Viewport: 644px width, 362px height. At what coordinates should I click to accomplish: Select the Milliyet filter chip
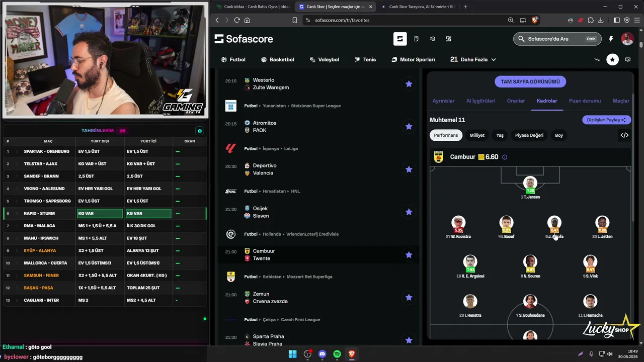click(x=477, y=135)
